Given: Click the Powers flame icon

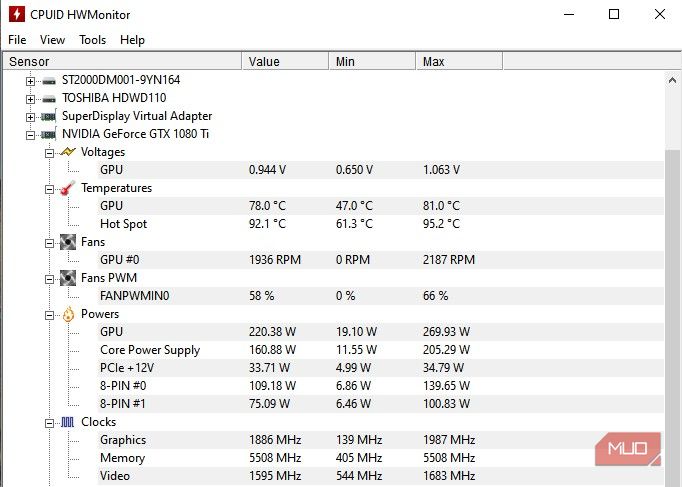Looking at the screenshot, I should [x=68, y=314].
